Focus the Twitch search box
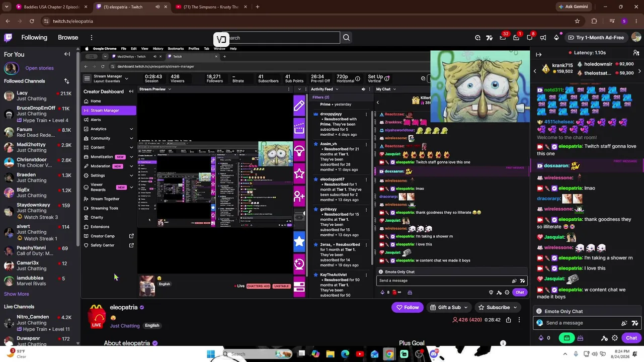The width and height of the screenshot is (644, 362). point(278,38)
